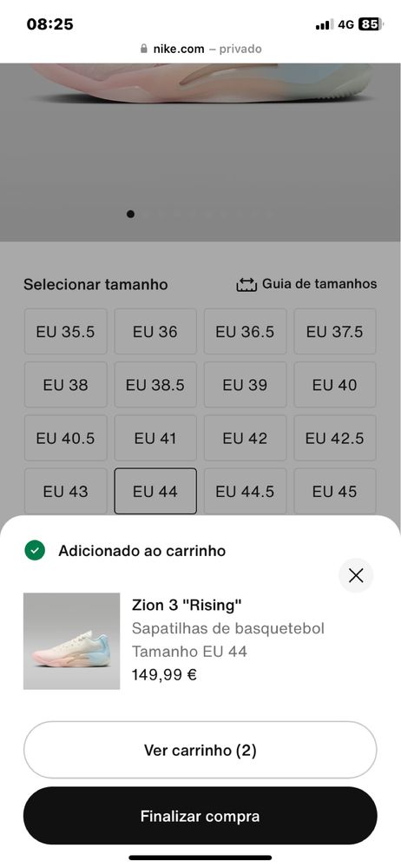
Task: Select size EU 35.5
Action: tap(65, 332)
